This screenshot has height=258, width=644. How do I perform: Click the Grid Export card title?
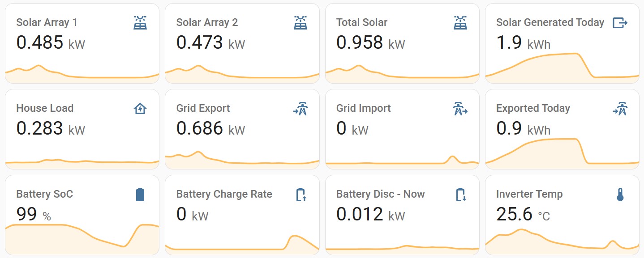[203, 108]
